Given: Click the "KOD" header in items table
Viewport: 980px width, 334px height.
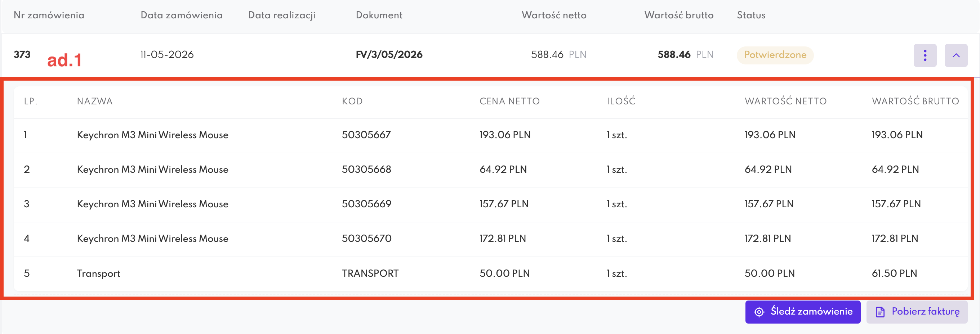Looking at the screenshot, I should [352, 101].
